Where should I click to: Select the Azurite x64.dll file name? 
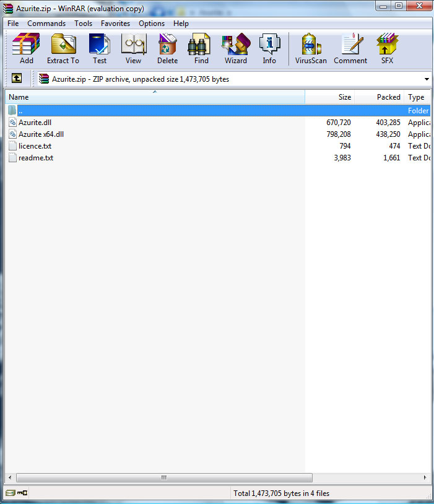41,134
